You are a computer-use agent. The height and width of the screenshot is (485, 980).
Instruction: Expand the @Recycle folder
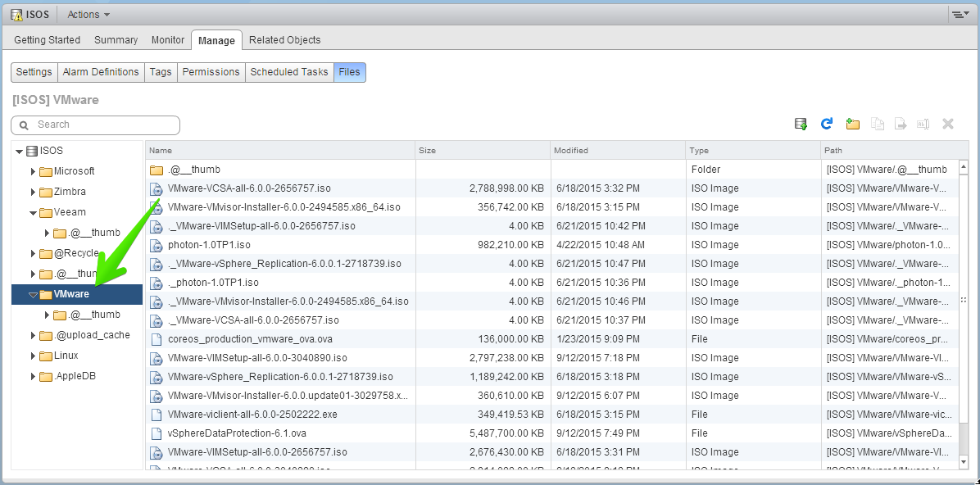[33, 253]
